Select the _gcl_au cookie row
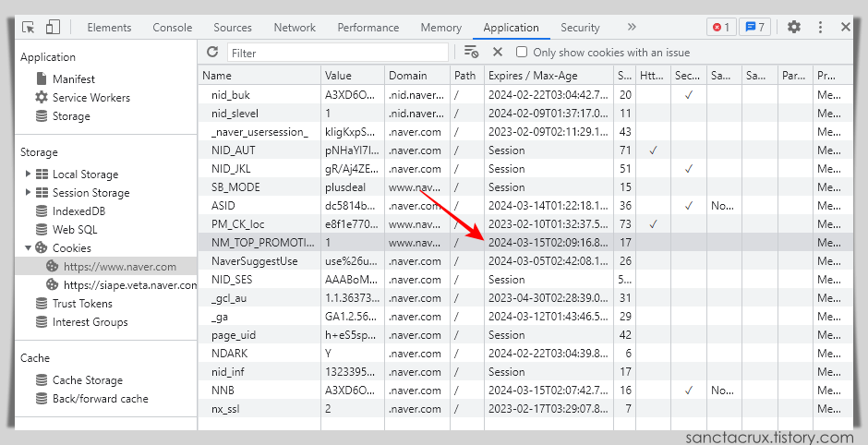868x445 pixels. click(x=524, y=298)
